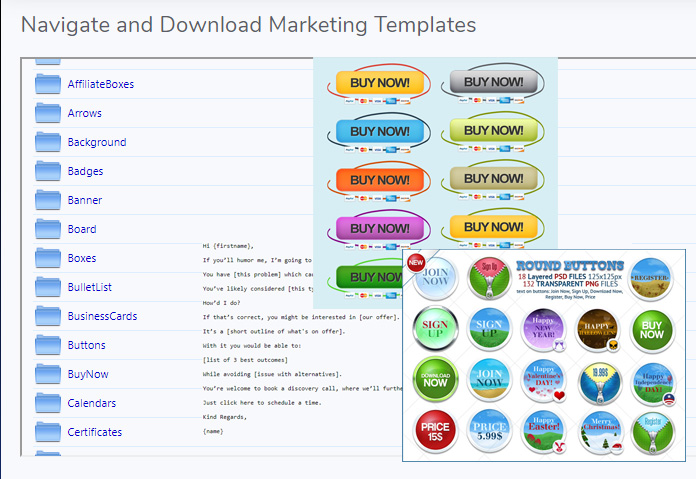Click the orange BUY NOW! button image
The width and height of the screenshot is (696, 479).
[x=379, y=180]
